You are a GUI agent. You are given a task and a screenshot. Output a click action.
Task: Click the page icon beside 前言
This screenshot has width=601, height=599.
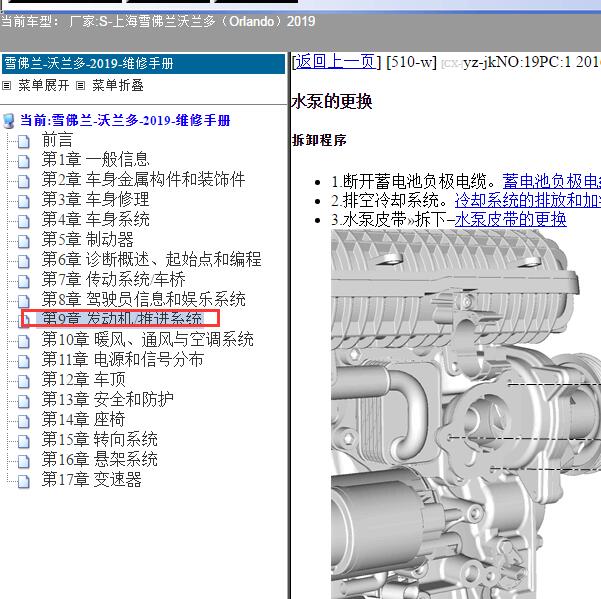pos(24,141)
